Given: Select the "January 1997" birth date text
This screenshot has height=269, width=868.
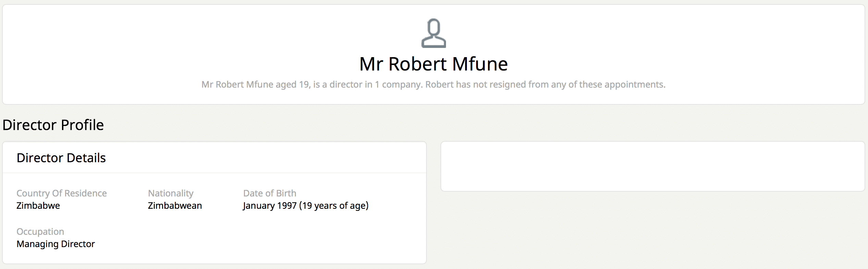Looking at the screenshot, I should coord(270,206).
